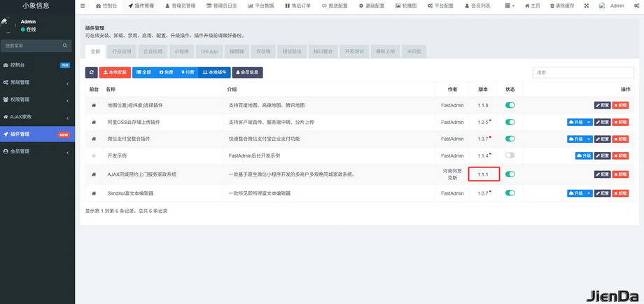Click 升级 for the 开发示例 plugin
The width and height of the screenshot is (644, 304).
click(x=584, y=156)
